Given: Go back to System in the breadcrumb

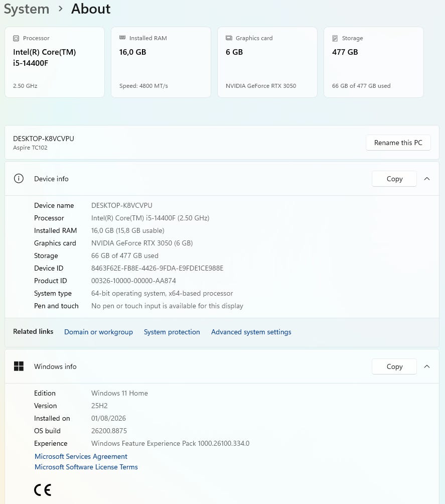Looking at the screenshot, I should pyautogui.click(x=27, y=9).
